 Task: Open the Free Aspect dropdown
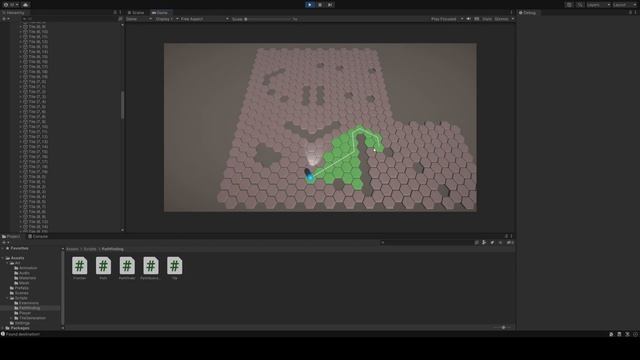(x=204, y=19)
